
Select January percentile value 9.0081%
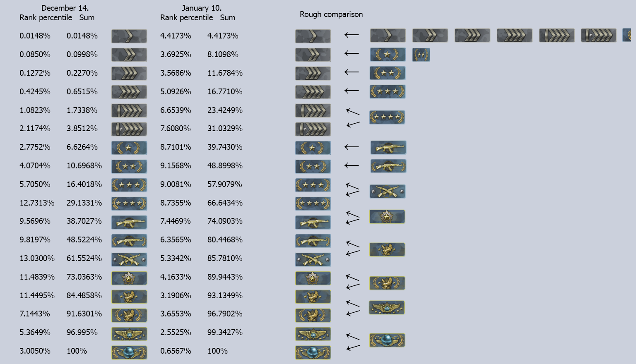pyautogui.click(x=176, y=184)
